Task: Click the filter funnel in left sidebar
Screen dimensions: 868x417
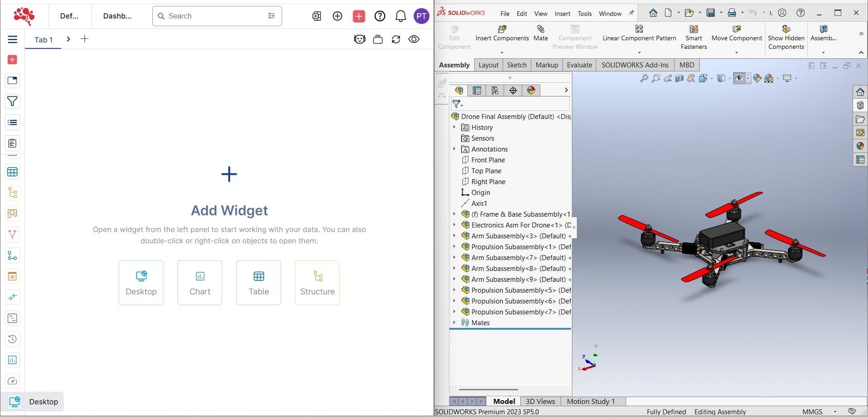Action: [13, 101]
